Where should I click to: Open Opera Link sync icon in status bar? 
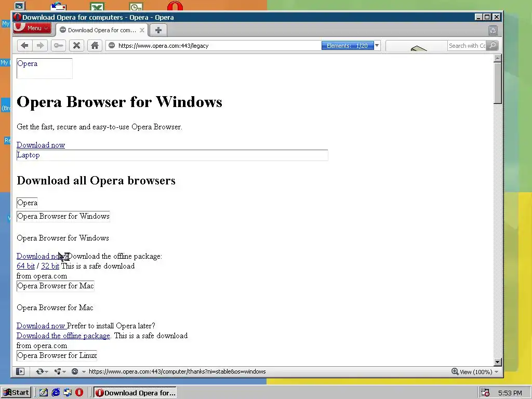[39, 371]
